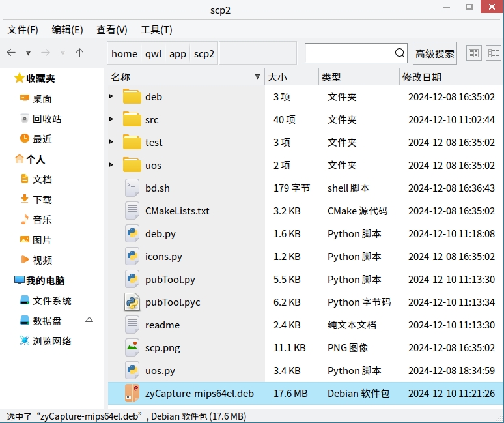This screenshot has width=504, height=423.
Task: Select the scp.png image file icon
Action: (132, 347)
